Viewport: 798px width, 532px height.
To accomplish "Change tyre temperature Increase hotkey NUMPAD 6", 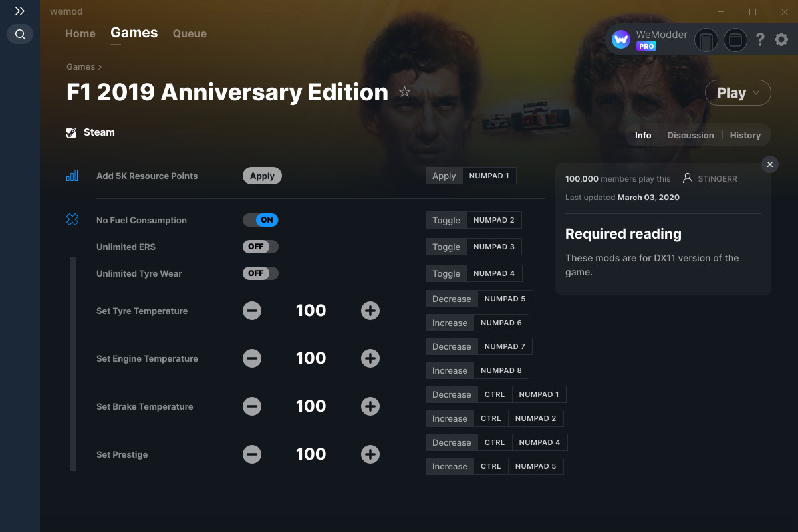I will tap(501, 323).
